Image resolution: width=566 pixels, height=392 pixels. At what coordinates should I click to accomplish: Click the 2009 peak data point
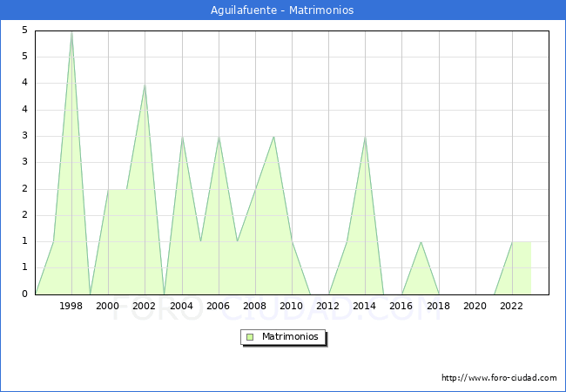click(x=274, y=137)
